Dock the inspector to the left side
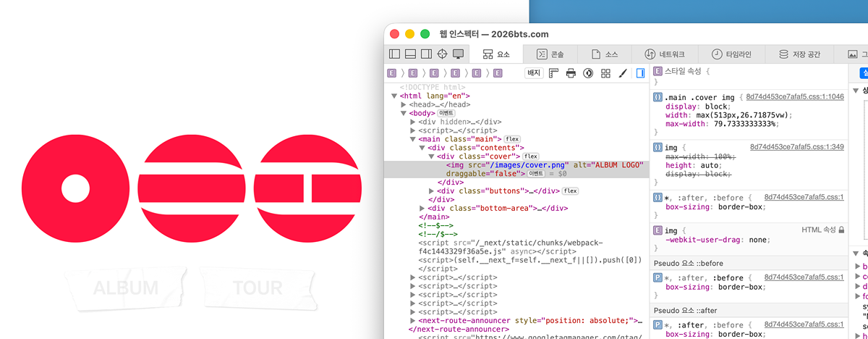Image resolution: width=868 pixels, height=339 pixels. click(x=394, y=54)
